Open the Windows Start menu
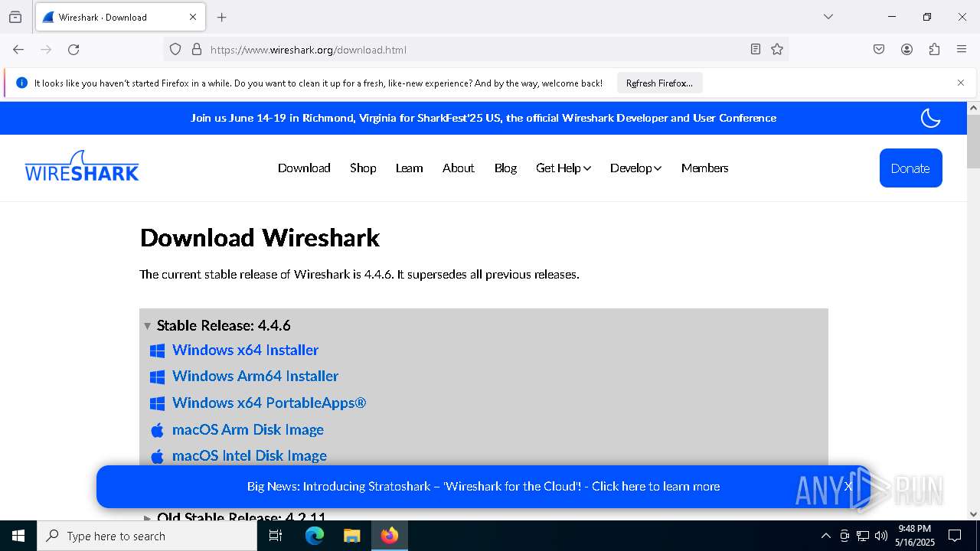Viewport: 980px width, 551px height. tap(18, 536)
